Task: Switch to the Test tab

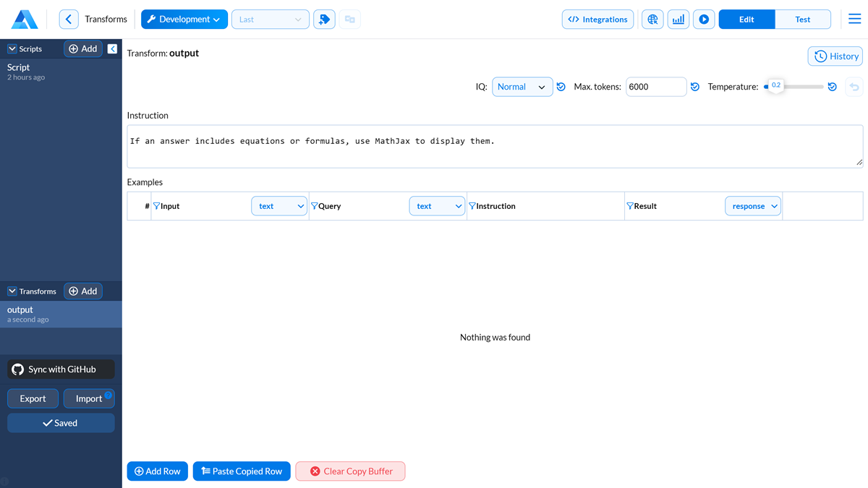Action: [x=802, y=20]
